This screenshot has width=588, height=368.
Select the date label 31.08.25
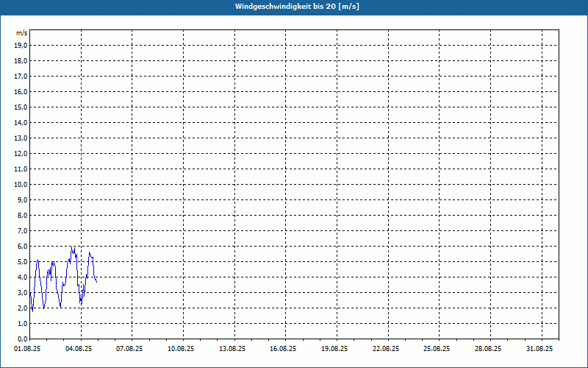pyautogui.click(x=539, y=349)
